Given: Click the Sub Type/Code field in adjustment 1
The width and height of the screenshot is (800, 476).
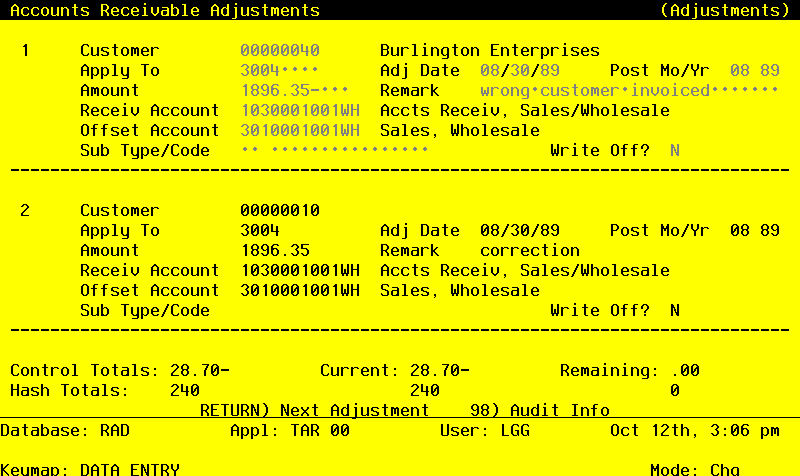Looking at the screenshot, I should (335, 150).
